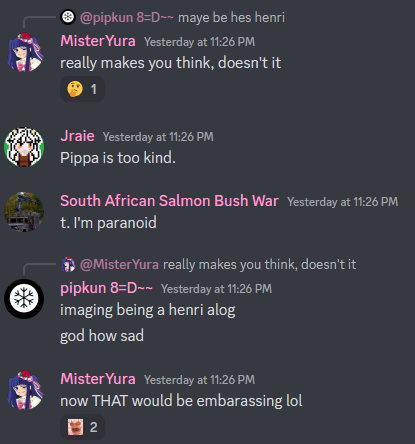The width and height of the screenshot is (415, 444).
Task: Click the "Pippa is too kind." message
Action: click(x=118, y=158)
